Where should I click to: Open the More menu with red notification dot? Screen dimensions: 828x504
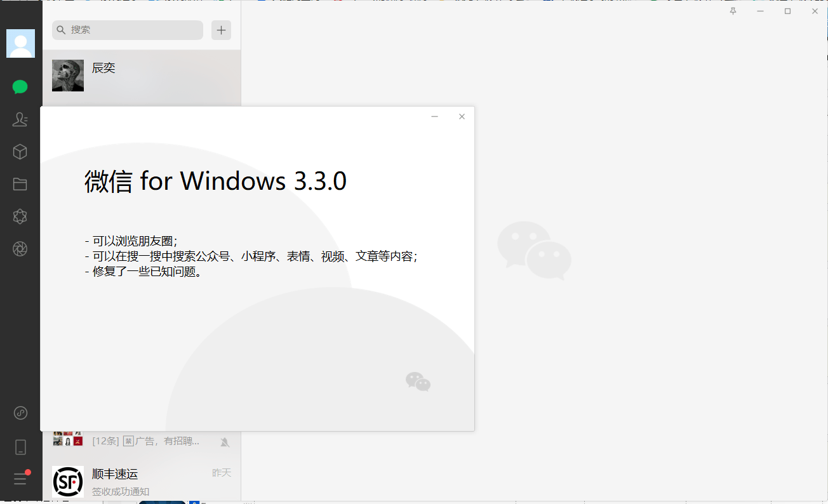(x=20, y=479)
